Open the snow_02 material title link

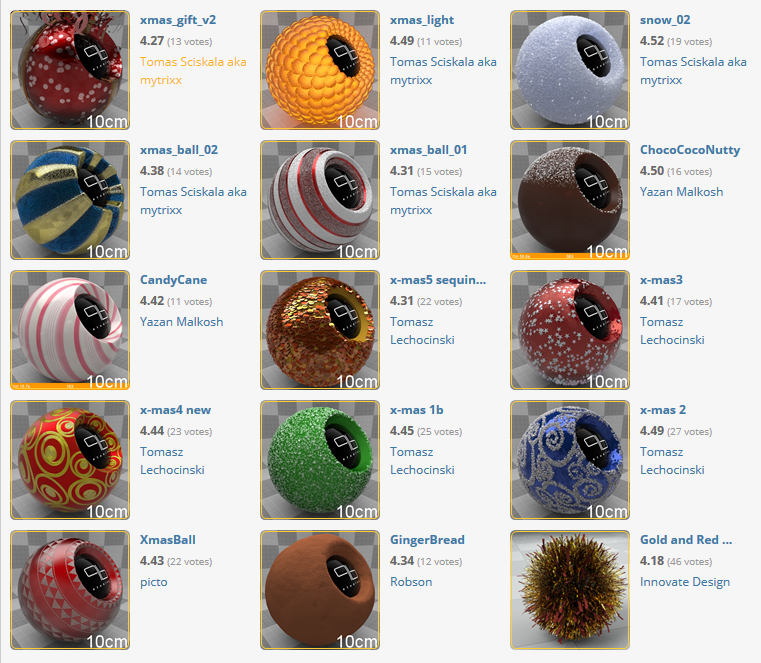coord(665,20)
